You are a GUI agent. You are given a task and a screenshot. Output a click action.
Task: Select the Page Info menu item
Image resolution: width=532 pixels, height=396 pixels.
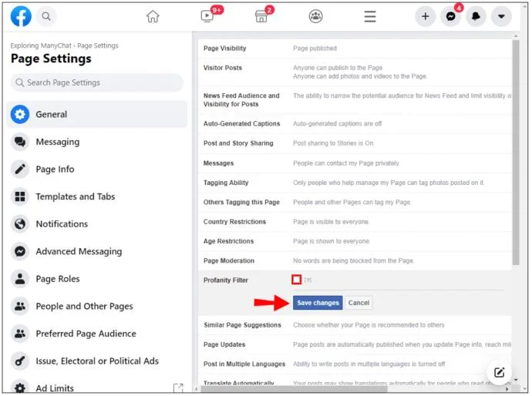pyautogui.click(x=97, y=169)
